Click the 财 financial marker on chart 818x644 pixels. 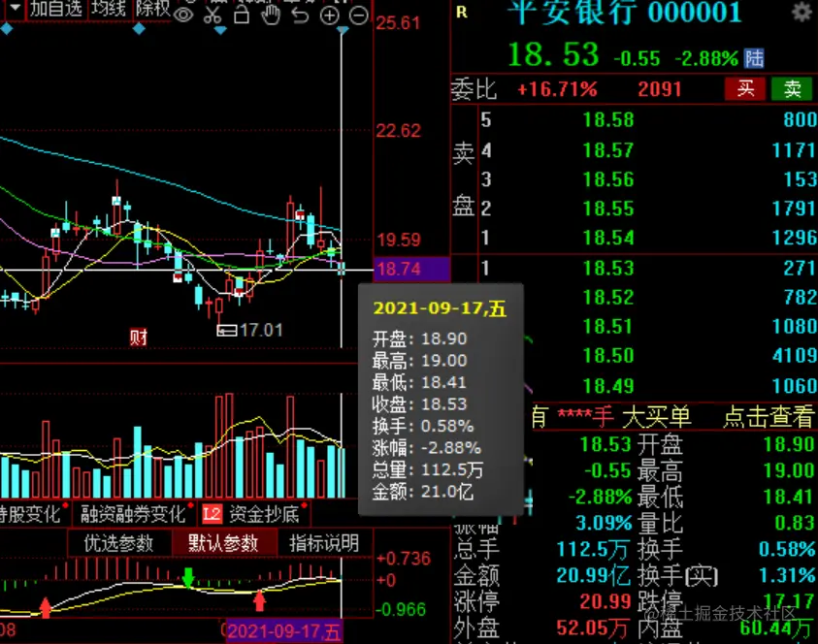coord(138,338)
